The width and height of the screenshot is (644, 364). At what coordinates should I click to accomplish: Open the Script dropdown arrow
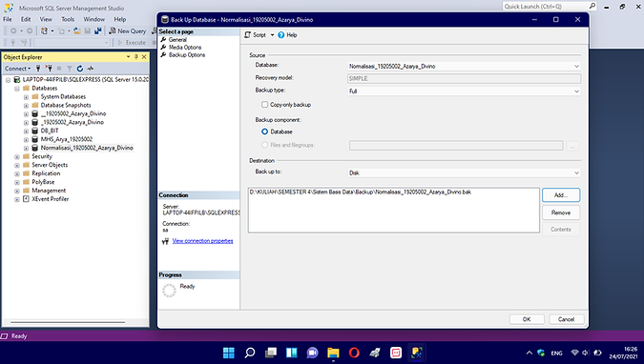[272, 35]
